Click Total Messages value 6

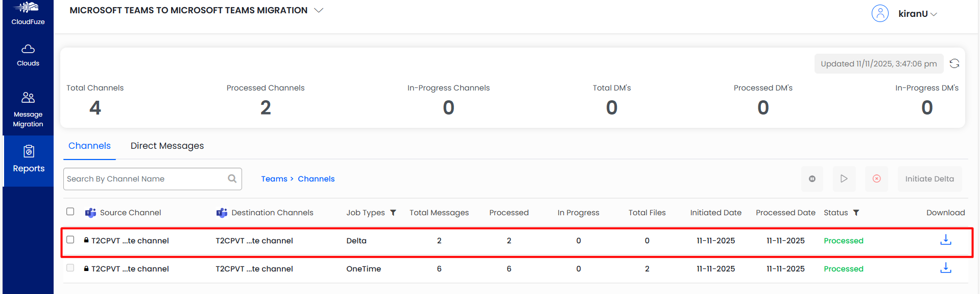(439, 269)
